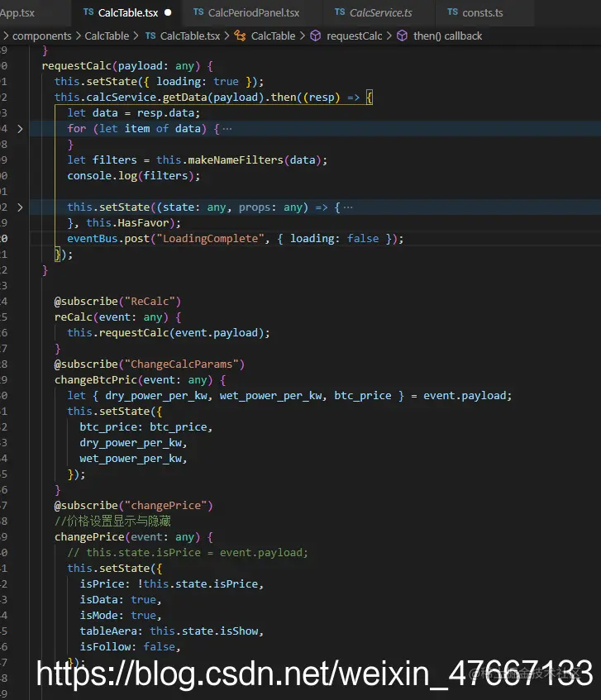Click the TS icon on CalcTable.tsx tab

(x=88, y=12)
